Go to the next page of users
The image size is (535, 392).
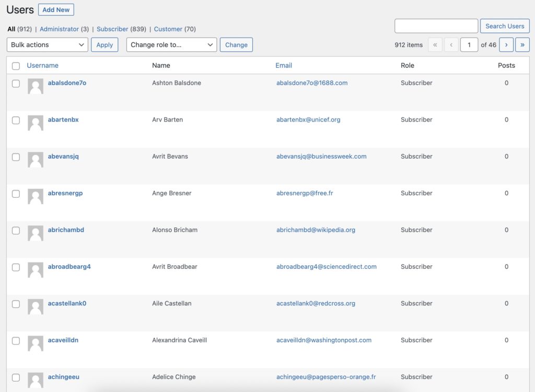506,45
